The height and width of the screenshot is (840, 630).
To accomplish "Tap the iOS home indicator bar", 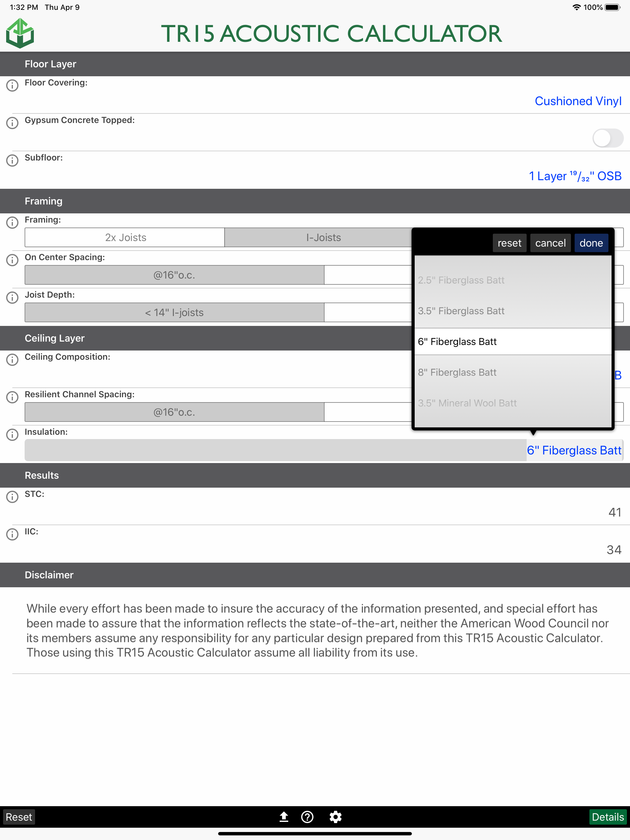I will [x=315, y=834].
